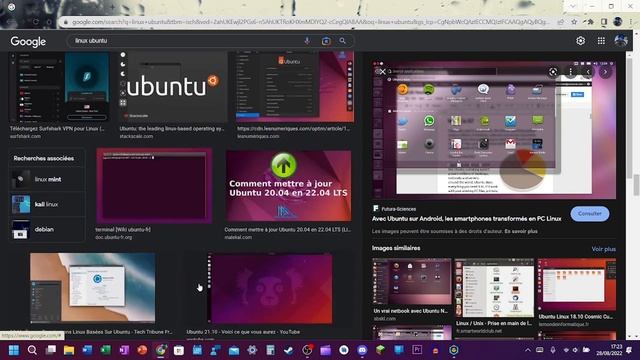
Task: Open the Surfshark VPN pour Linux image
Action: (60, 87)
